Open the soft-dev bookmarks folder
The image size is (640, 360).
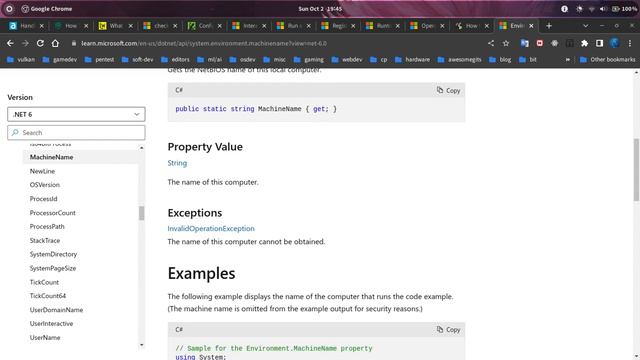pyautogui.click(x=138, y=60)
